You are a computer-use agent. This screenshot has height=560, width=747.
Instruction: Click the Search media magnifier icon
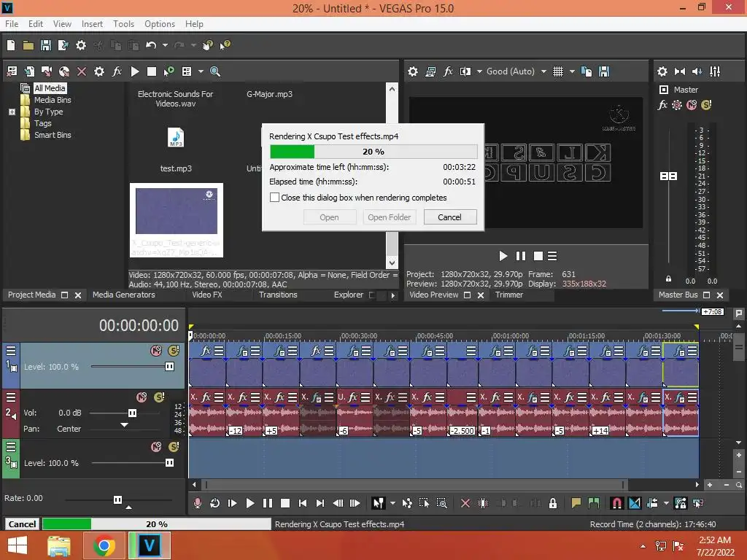click(x=215, y=71)
